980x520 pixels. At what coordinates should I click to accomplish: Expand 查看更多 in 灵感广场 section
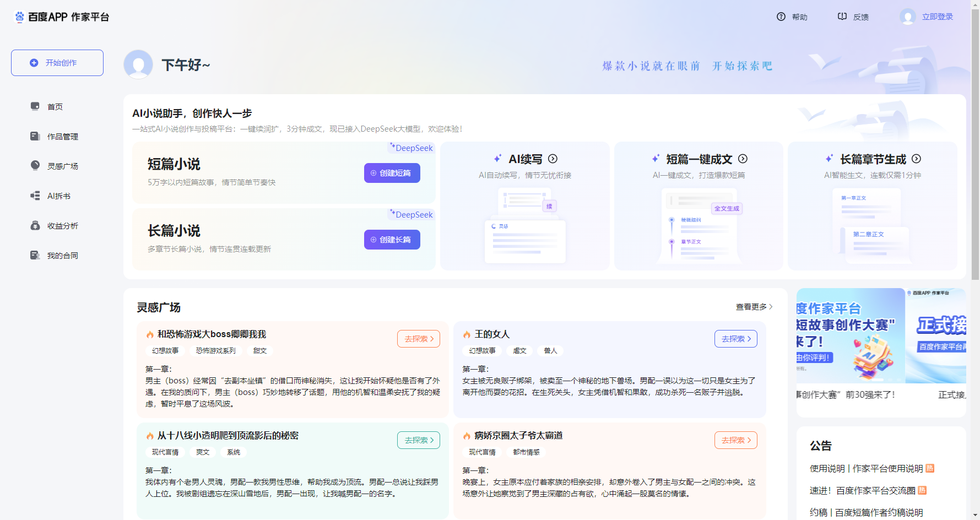[x=754, y=307]
